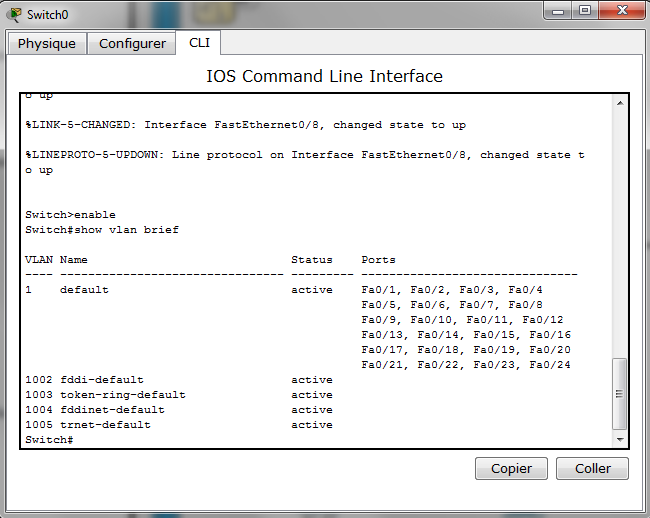Click the final Switch# prompt line
Screen dimensions: 650x518
click(49, 440)
